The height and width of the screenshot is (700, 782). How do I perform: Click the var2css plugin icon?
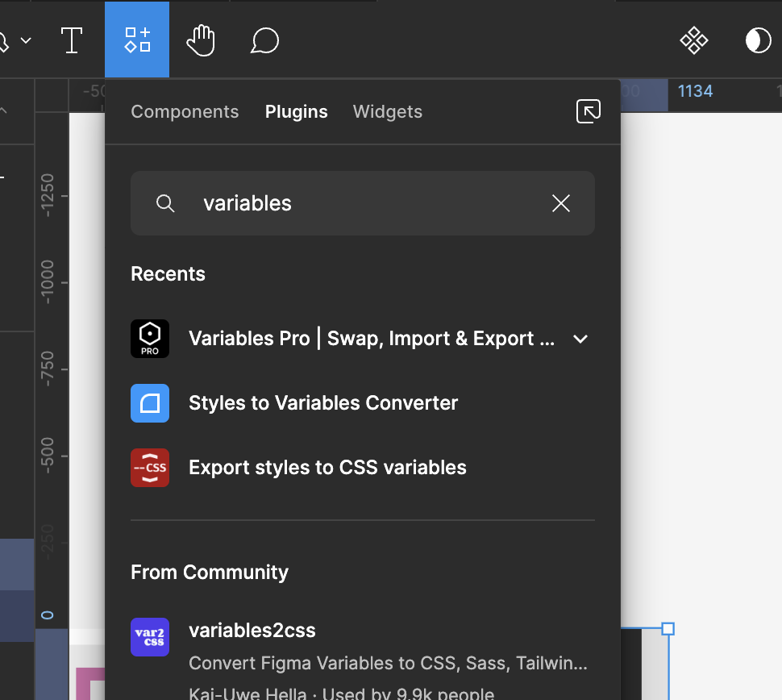coord(150,637)
